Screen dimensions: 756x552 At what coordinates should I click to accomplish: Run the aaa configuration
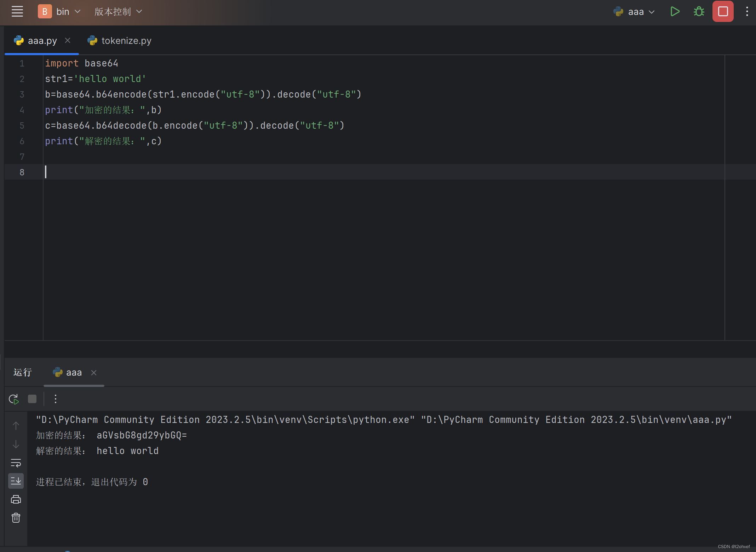(x=675, y=11)
